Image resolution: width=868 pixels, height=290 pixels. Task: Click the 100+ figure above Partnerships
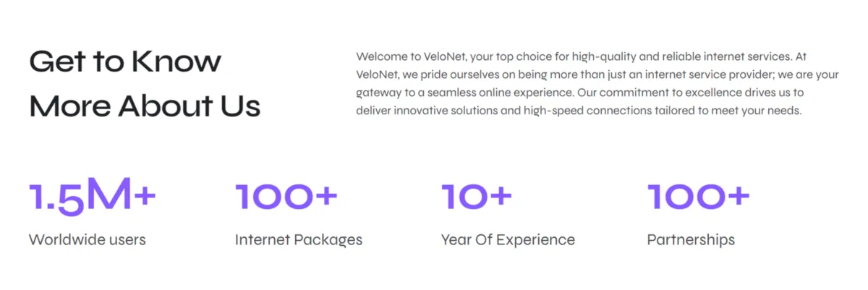tap(699, 197)
